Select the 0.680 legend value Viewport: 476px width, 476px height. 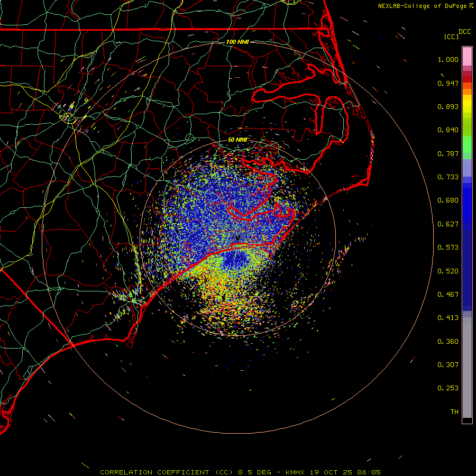point(448,200)
